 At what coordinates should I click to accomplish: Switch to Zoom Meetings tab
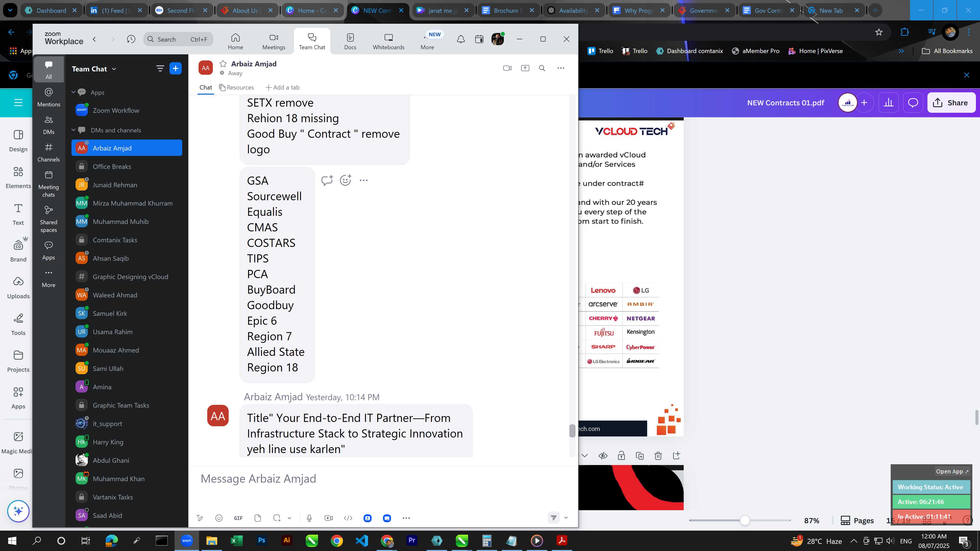pos(274,41)
